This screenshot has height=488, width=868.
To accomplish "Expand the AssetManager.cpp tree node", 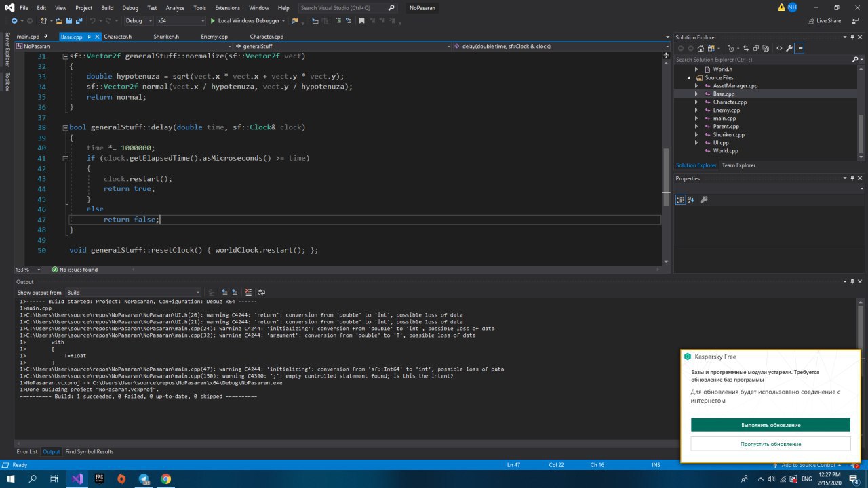I will 696,86.
